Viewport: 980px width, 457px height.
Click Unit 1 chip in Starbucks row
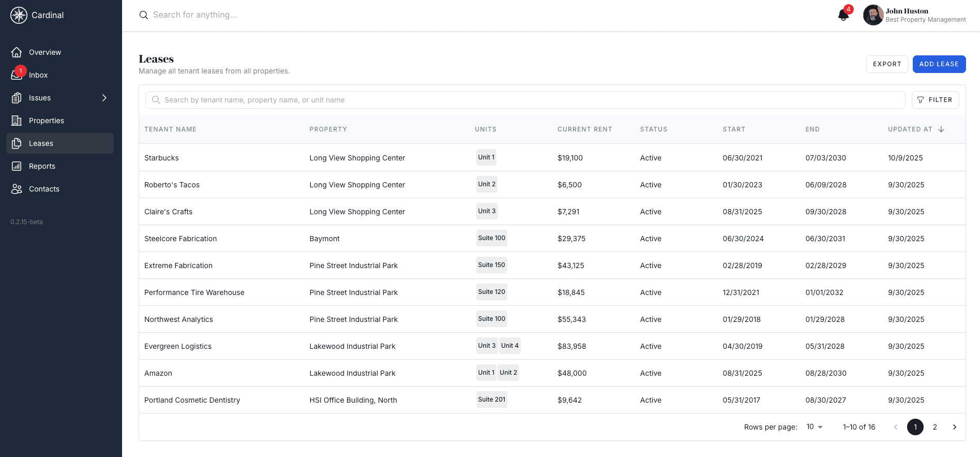pos(486,157)
